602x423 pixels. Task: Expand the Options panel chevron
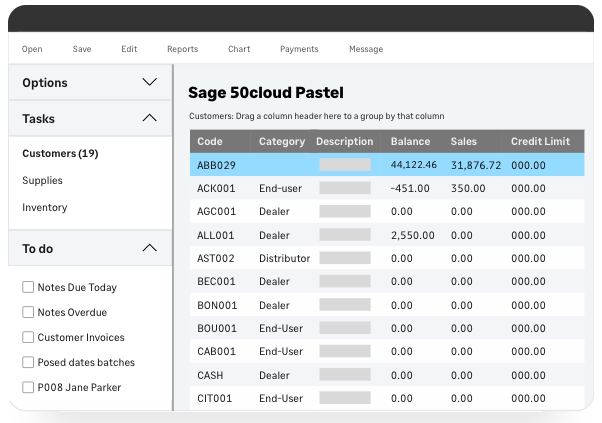[x=149, y=83]
